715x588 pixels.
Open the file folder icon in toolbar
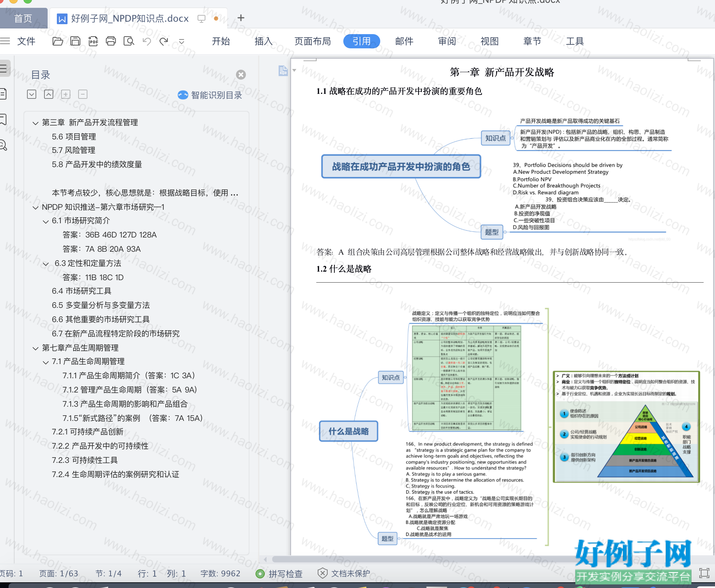58,41
